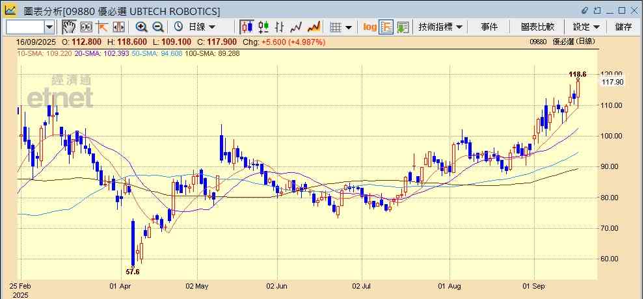Image resolution: width=644 pixels, height=299 pixels.
Task: Toggle the data legend panel icon
Action: click(x=386, y=27)
